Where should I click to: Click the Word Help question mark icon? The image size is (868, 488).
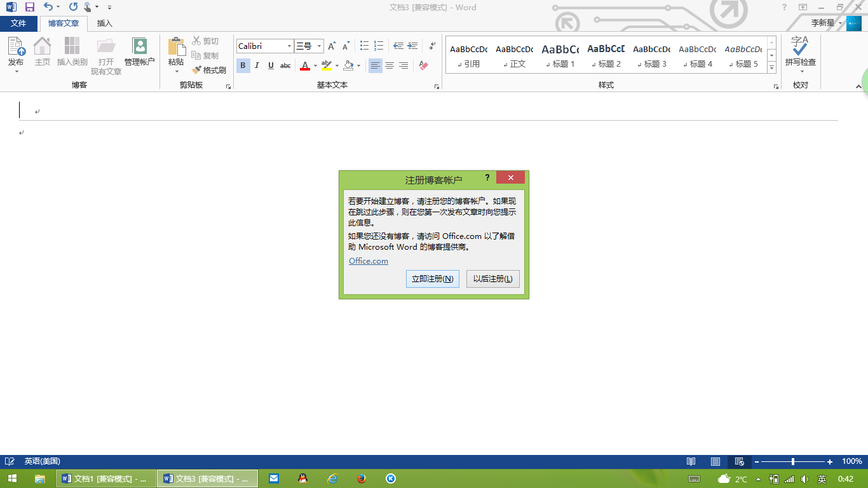pyautogui.click(x=784, y=7)
